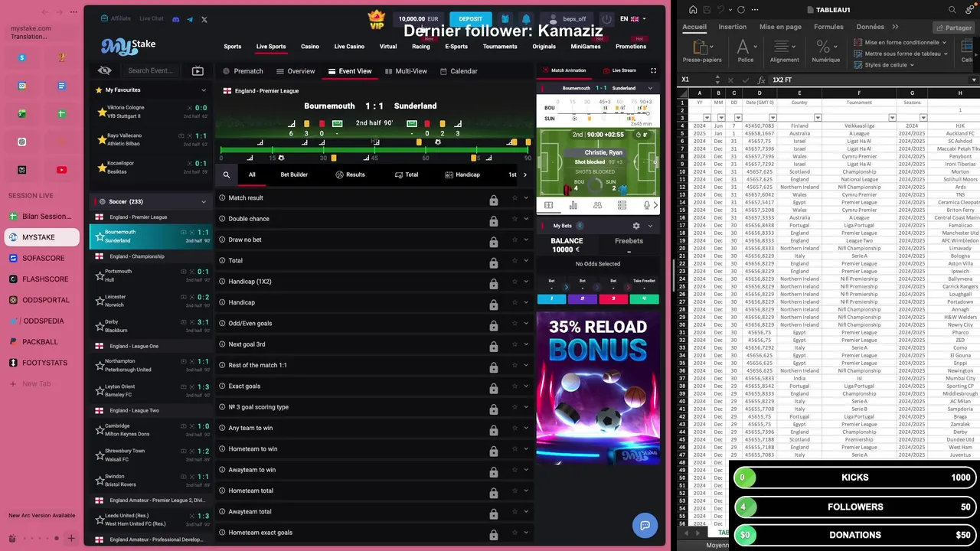Click the power logout icon
This screenshot has height=551, width=980.
(x=607, y=19)
